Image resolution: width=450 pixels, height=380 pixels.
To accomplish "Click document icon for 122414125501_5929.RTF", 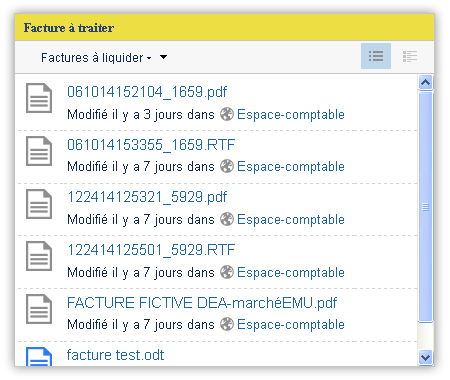I will click(x=39, y=256).
